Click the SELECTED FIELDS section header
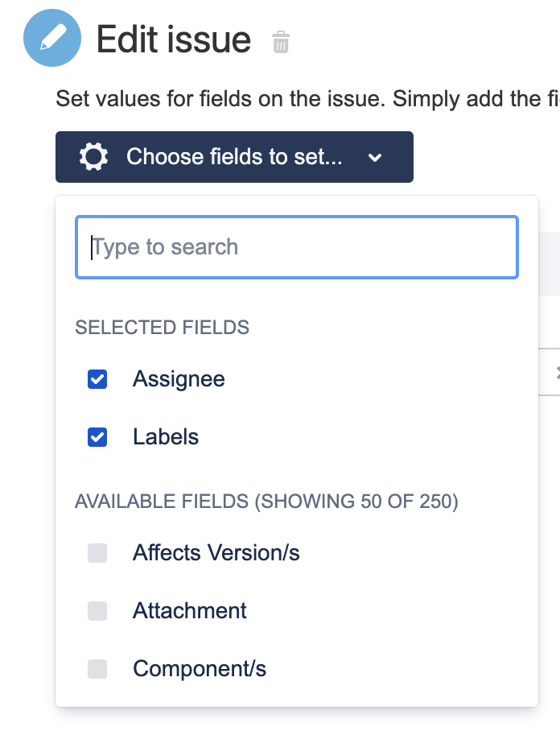This screenshot has width=560, height=731. pyautogui.click(x=162, y=328)
